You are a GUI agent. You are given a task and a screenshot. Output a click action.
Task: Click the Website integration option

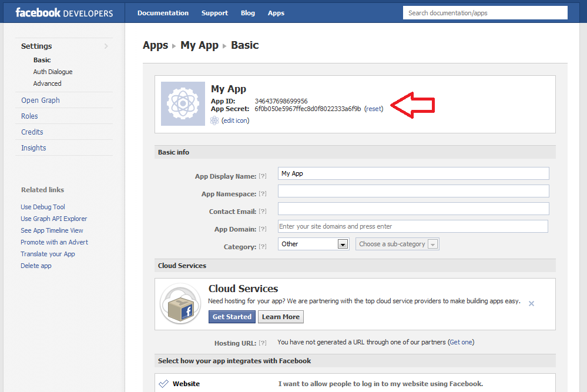pyautogui.click(x=186, y=384)
